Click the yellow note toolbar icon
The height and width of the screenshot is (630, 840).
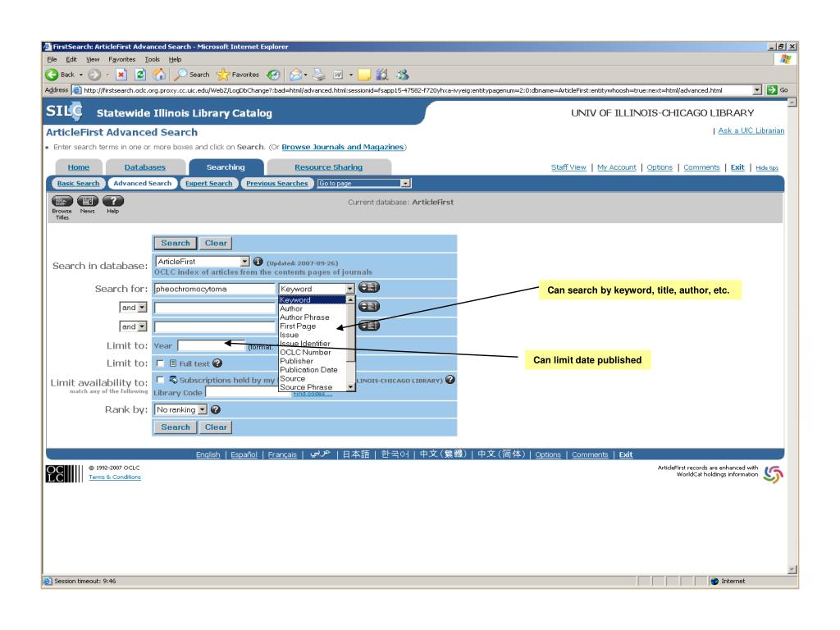tap(364, 75)
